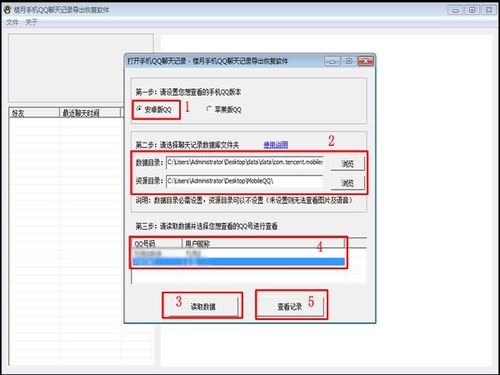Click 浏览 button beside 资源目录
Screen dimensions: 500x375
(347, 183)
